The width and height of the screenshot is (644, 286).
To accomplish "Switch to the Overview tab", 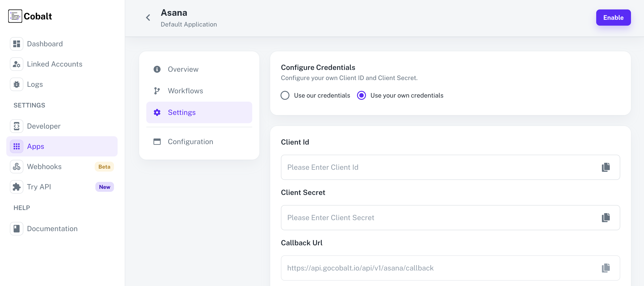I will pyautogui.click(x=183, y=69).
